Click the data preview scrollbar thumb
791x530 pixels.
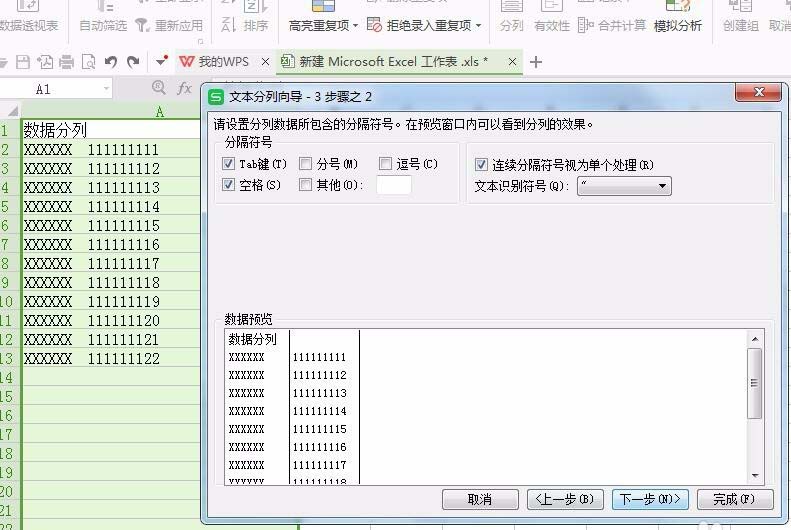(x=754, y=383)
